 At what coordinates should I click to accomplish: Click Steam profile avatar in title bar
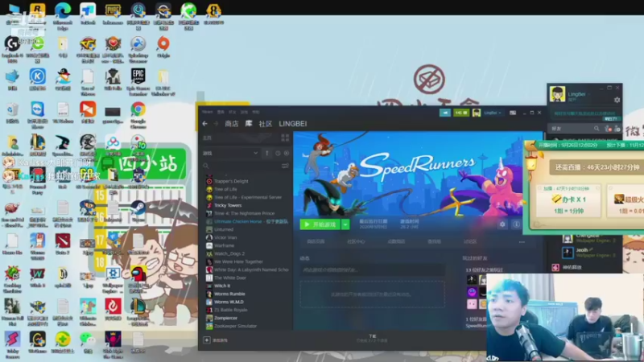(x=477, y=113)
